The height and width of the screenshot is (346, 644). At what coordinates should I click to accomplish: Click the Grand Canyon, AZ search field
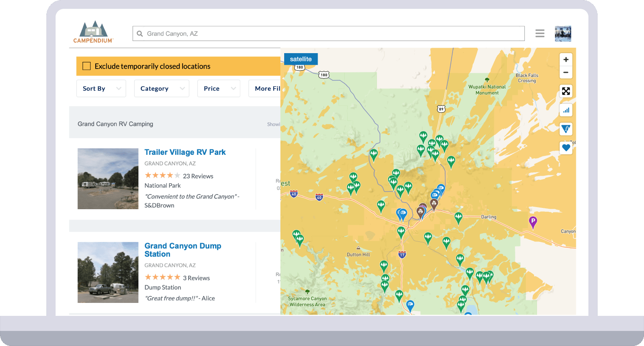point(328,33)
